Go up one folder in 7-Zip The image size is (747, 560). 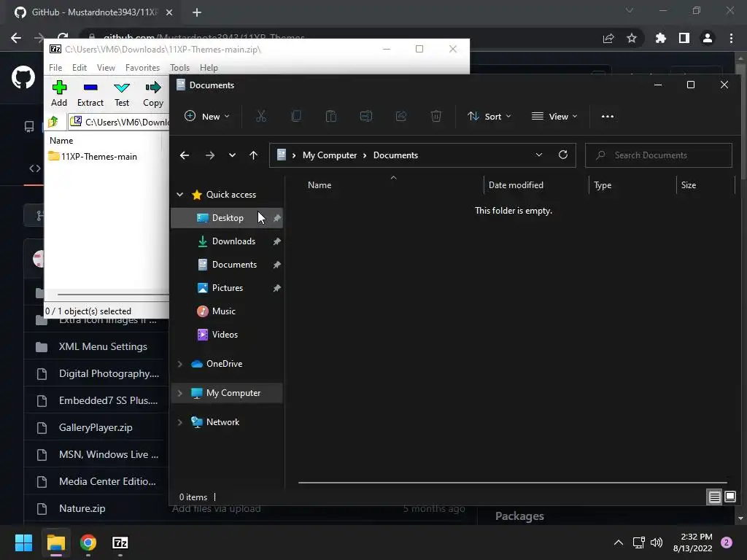(x=53, y=122)
